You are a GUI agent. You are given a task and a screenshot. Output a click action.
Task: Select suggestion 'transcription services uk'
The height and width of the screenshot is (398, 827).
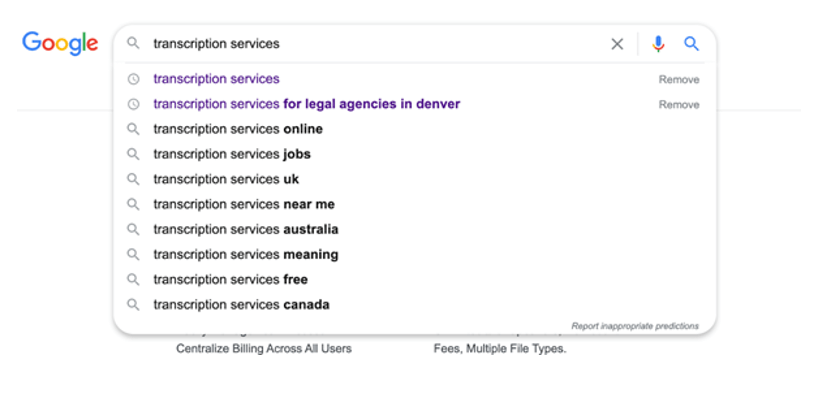tap(226, 179)
